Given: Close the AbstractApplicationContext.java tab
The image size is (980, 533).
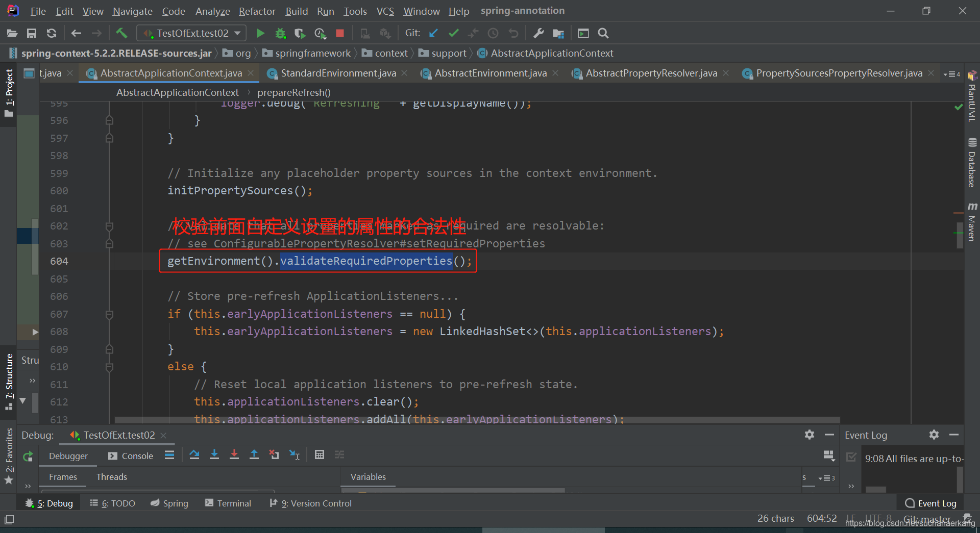Looking at the screenshot, I should click(x=251, y=73).
